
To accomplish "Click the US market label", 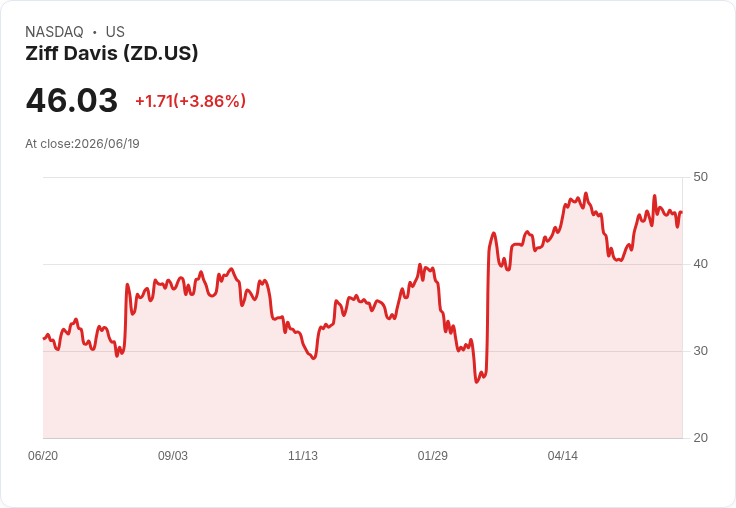I will 115,32.
